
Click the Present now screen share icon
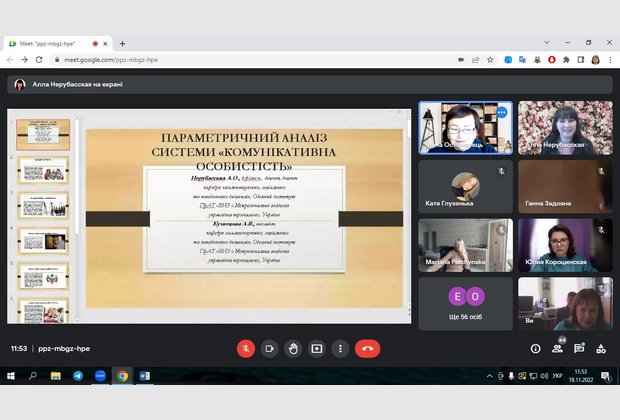coord(317,348)
